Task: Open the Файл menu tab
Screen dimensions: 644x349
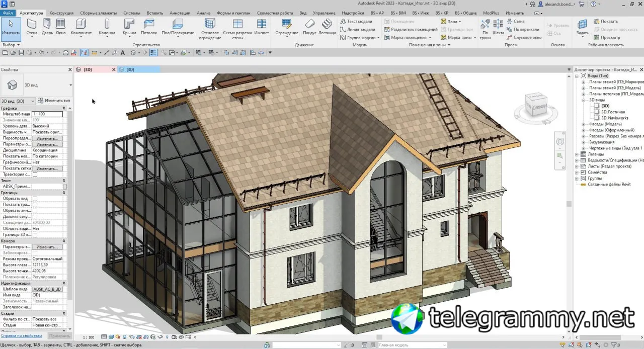Action: point(8,13)
